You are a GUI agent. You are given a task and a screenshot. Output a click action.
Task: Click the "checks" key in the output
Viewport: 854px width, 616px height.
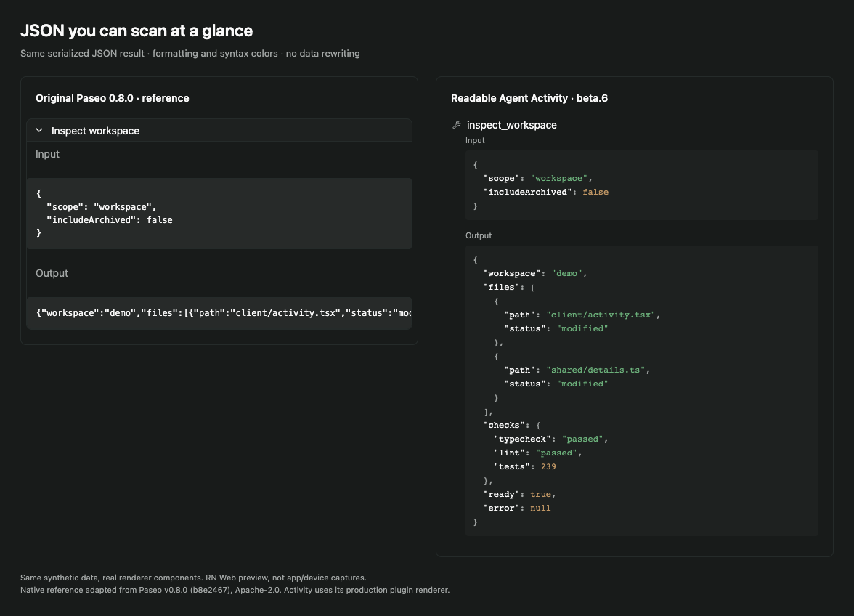504,426
